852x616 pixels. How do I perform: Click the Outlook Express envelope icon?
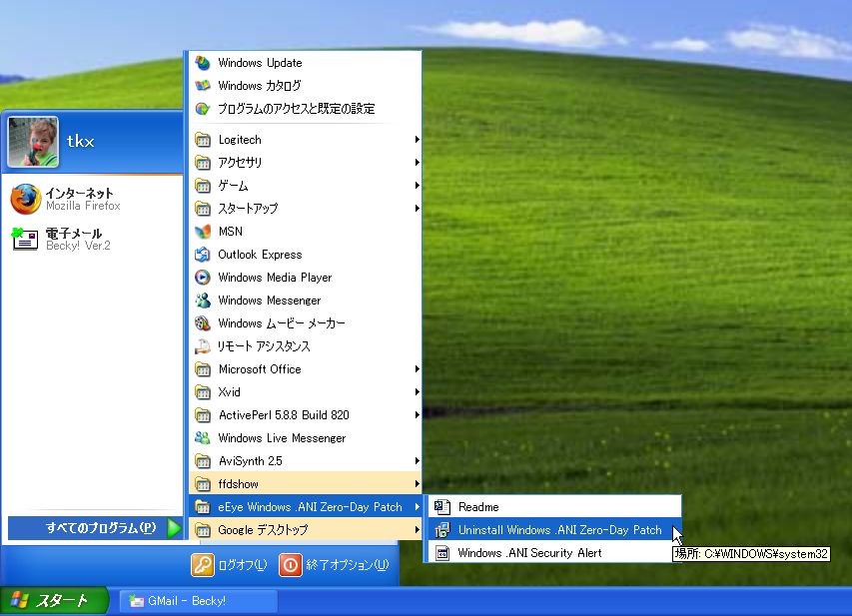click(203, 255)
